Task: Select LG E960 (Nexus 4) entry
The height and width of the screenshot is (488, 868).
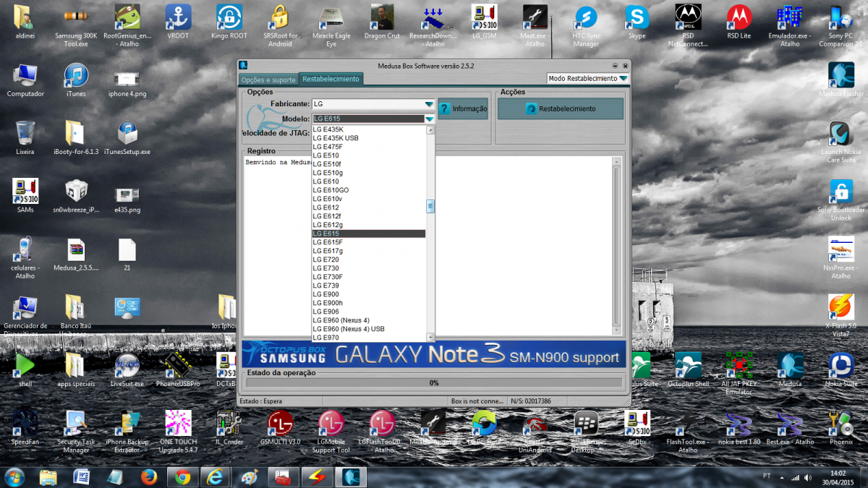Action: (x=369, y=320)
